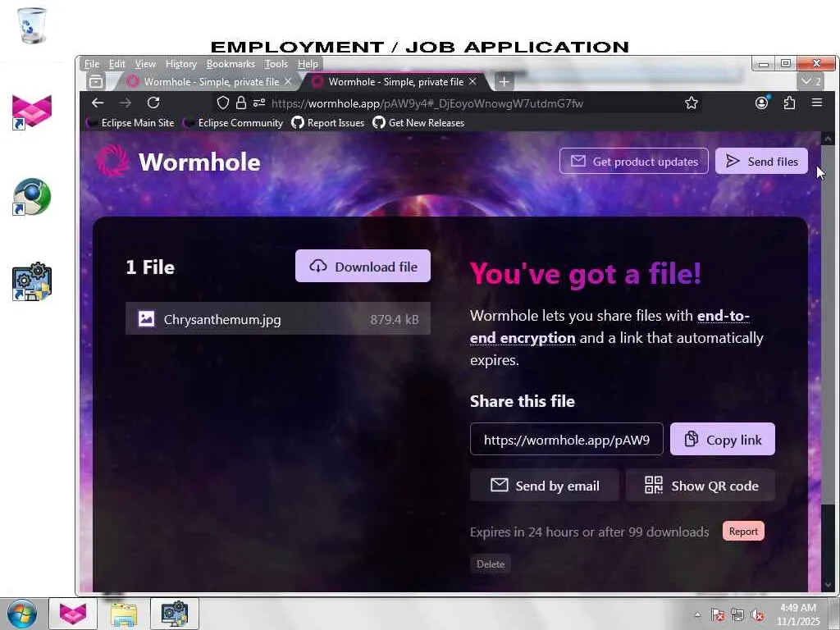Open a new tab with the plus button

click(504, 81)
